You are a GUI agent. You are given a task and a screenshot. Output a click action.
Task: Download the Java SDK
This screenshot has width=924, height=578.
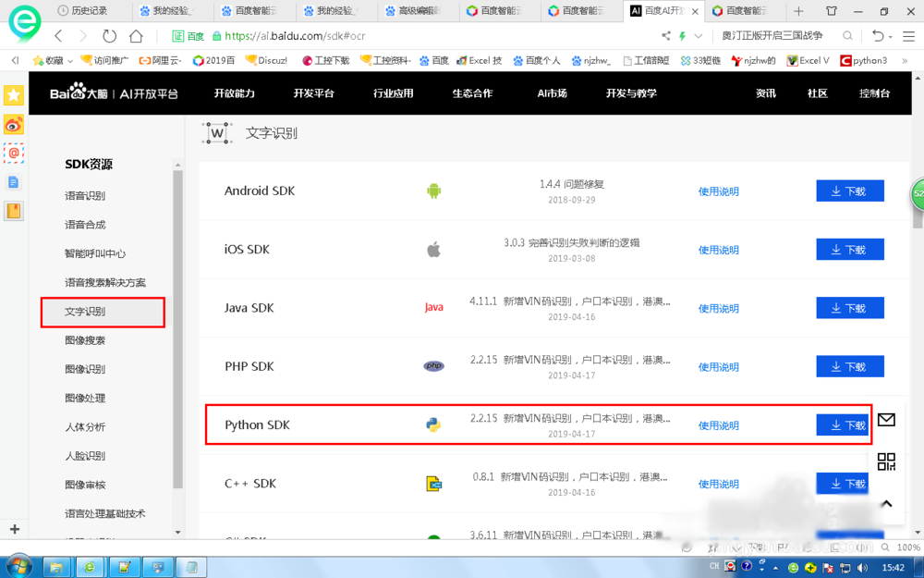pos(850,308)
